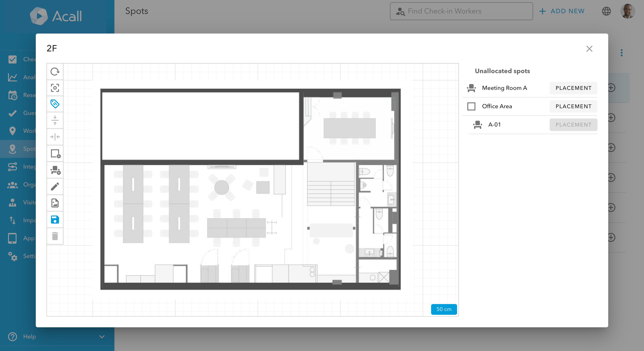Click the ADD NEW button
Viewport: 644px width, 351px height.
pyautogui.click(x=562, y=11)
